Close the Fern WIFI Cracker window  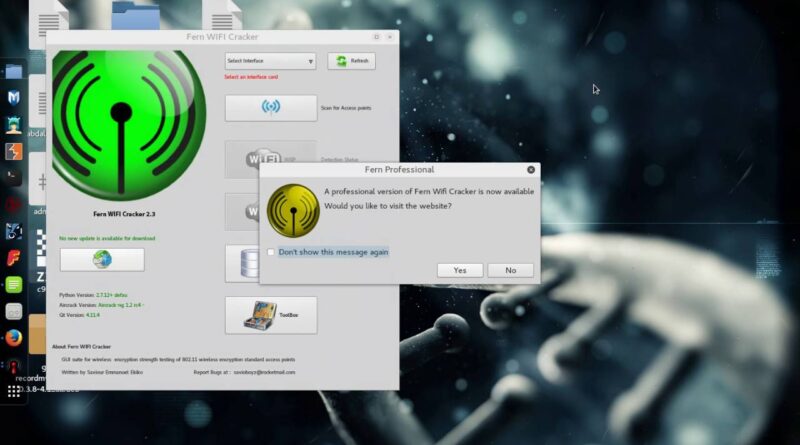(x=390, y=37)
